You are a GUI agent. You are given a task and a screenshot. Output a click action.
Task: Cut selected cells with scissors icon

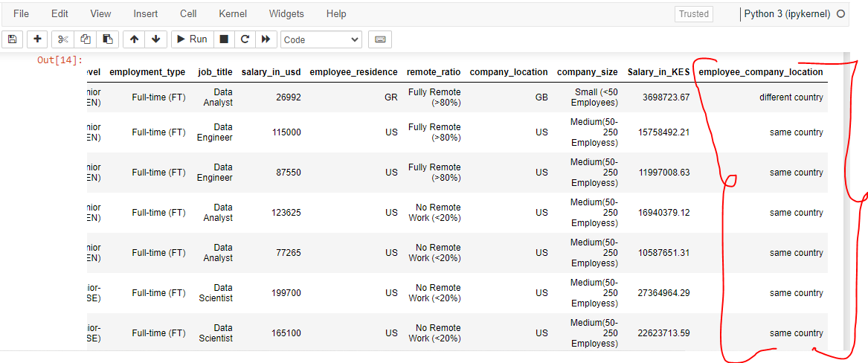click(x=63, y=39)
